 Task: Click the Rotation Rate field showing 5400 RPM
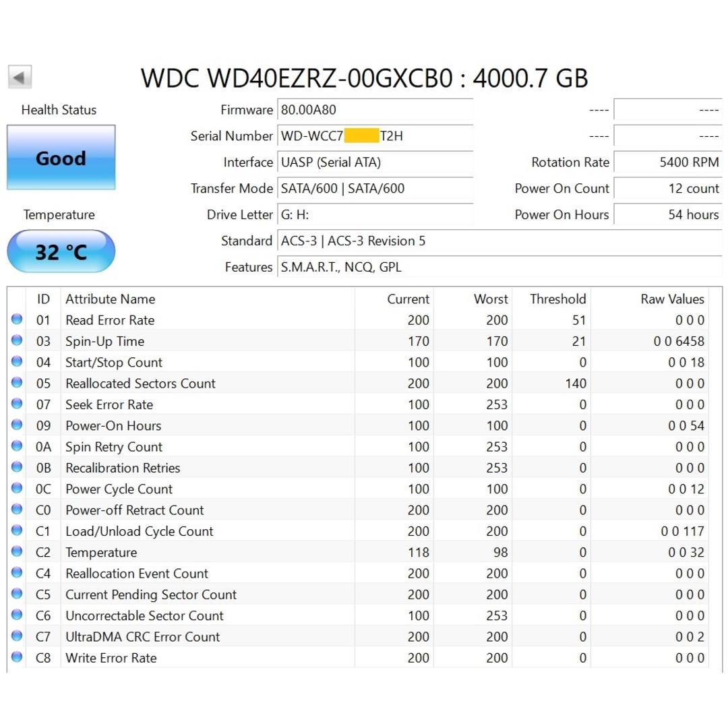[x=668, y=162]
